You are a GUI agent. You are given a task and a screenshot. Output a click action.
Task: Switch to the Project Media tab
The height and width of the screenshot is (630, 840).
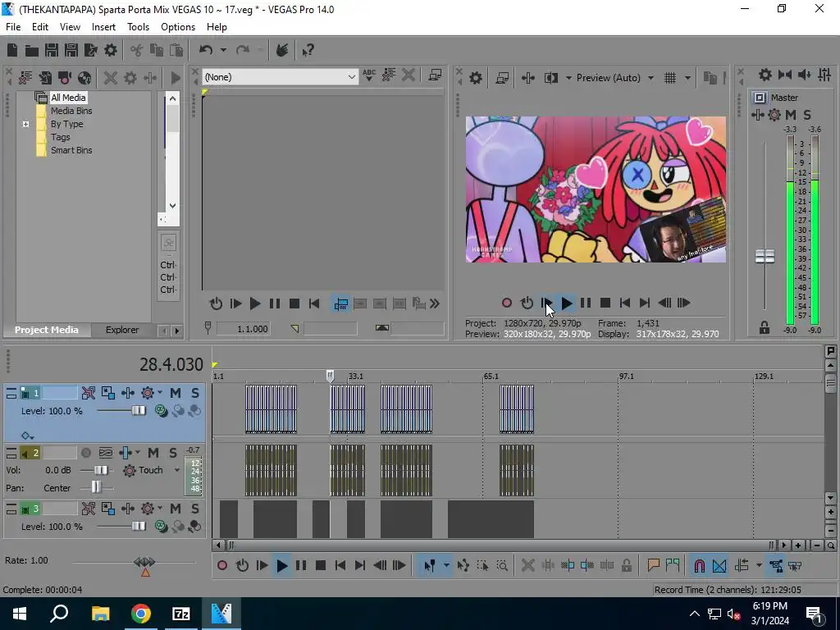click(x=47, y=330)
